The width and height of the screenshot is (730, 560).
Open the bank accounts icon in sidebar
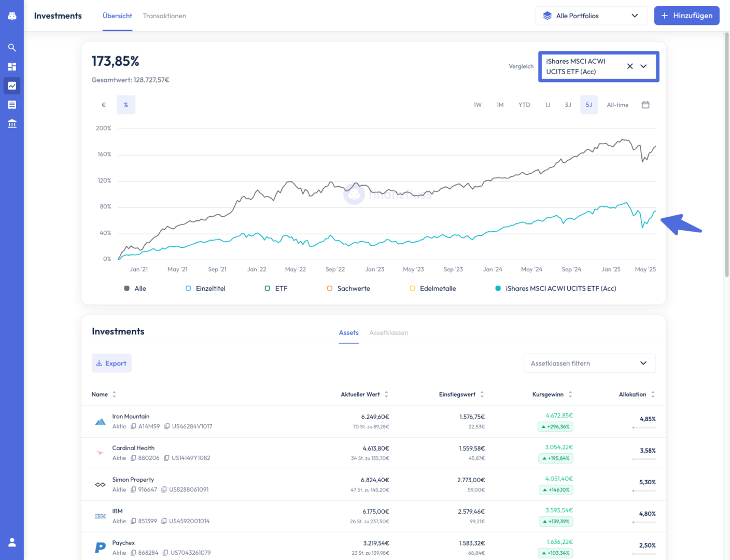point(12,123)
